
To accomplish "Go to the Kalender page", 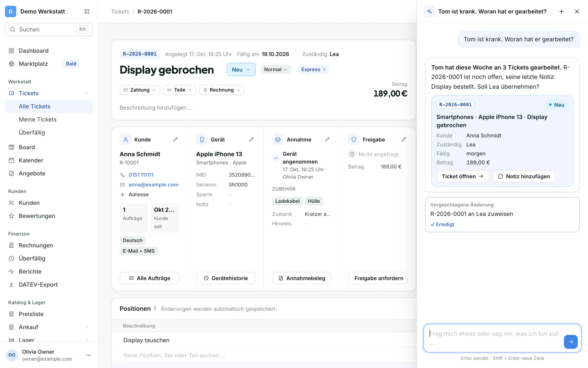I will click(x=31, y=160).
